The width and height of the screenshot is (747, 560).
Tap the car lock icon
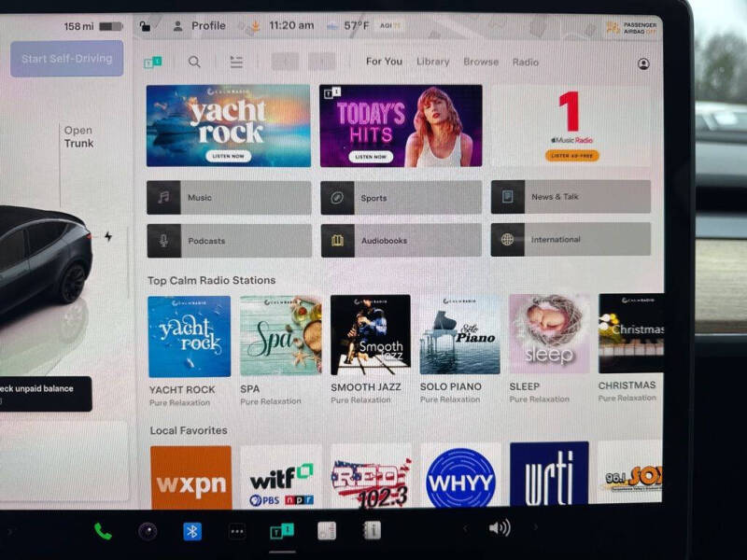tap(145, 26)
